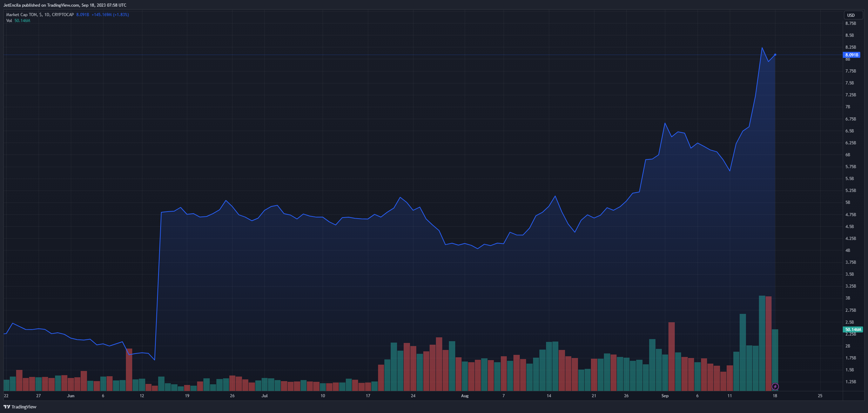Viewport: 868px width, 413px height.
Task: Click the last data point dot on the line
Action: 775,55
